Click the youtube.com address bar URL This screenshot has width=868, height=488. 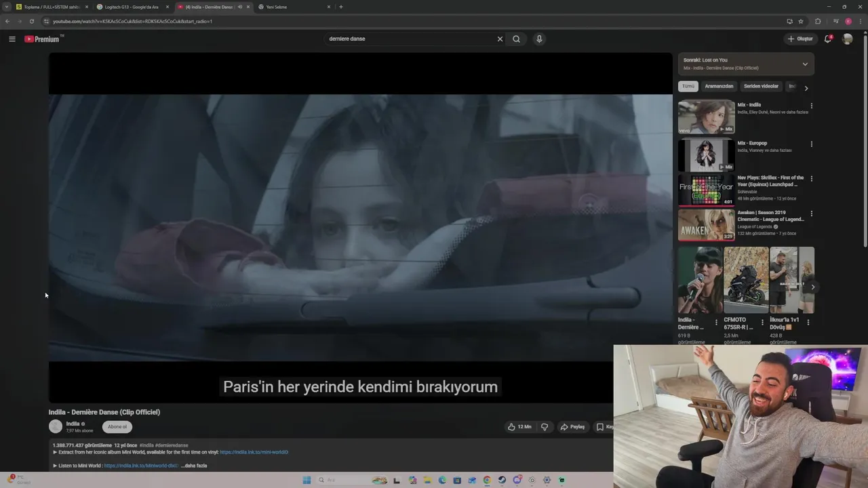click(132, 21)
